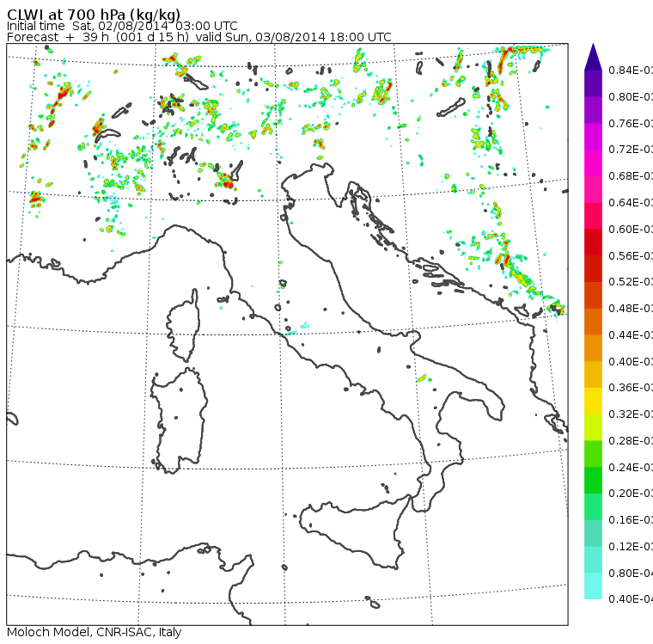653x644 pixels.
Task: Click the title 'CLWI at 700 hPa (kg/kg)'
Action: (94, 14)
